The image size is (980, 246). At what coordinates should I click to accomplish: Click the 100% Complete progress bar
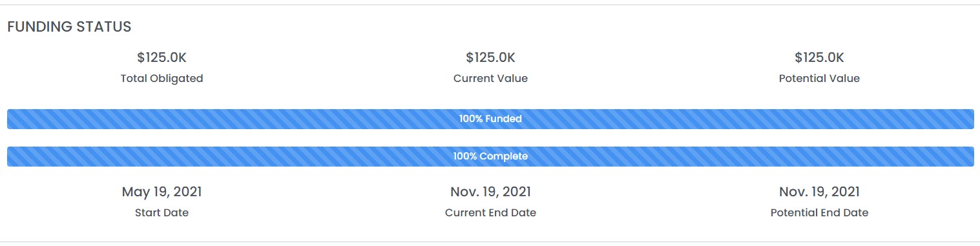point(490,156)
